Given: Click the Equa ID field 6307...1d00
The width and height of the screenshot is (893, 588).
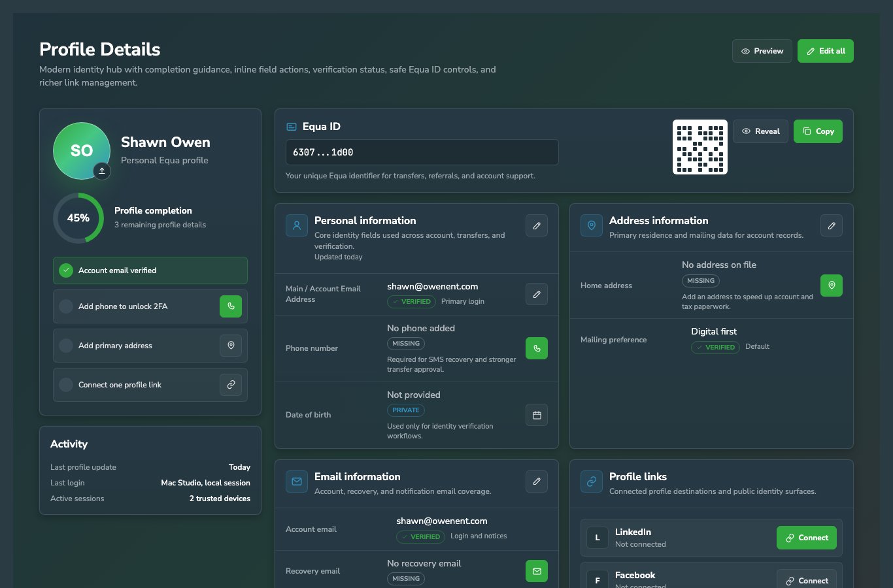Looking at the screenshot, I should point(422,152).
